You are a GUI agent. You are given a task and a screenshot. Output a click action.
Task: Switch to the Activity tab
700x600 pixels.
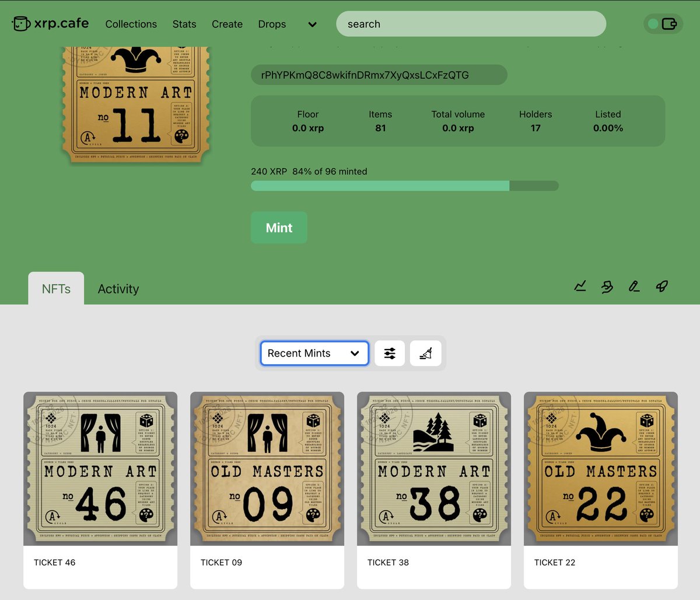tap(118, 289)
